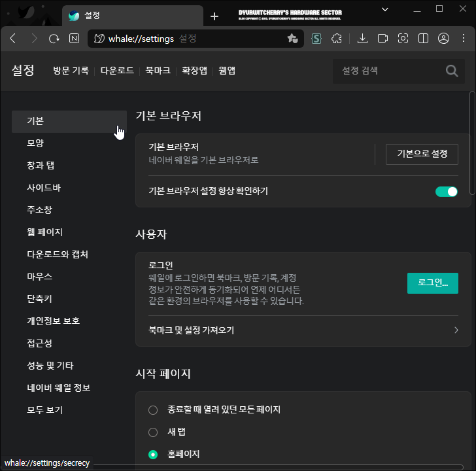Select 마우스 in settings sidebar
Image resolution: width=476 pixels, height=471 pixels.
[x=69, y=277]
